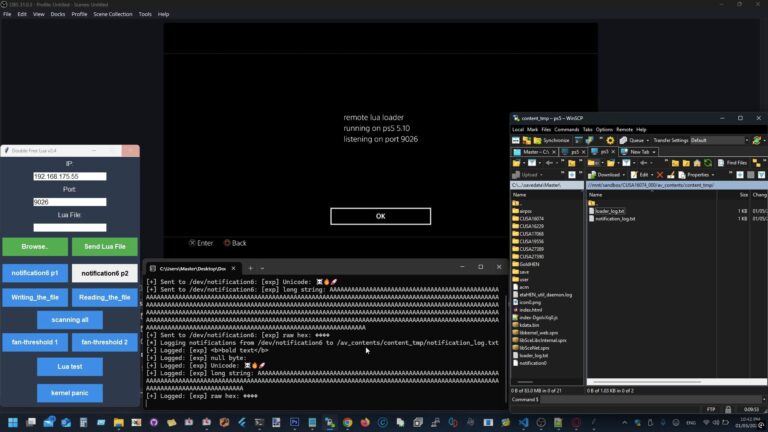Click the Download icon in WinSCP
The height and width of the screenshot is (432, 768).
pos(591,175)
